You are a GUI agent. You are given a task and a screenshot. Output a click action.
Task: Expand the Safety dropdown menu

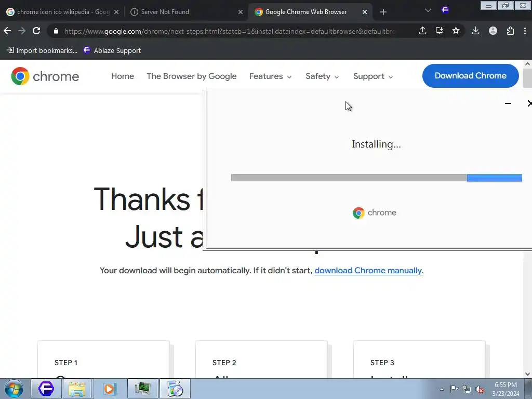[322, 76]
